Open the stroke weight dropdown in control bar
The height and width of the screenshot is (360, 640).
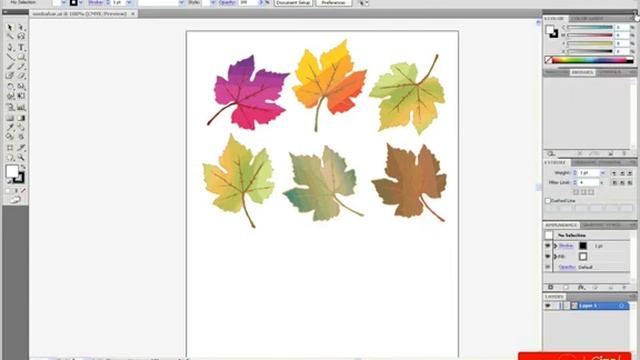[x=129, y=2]
